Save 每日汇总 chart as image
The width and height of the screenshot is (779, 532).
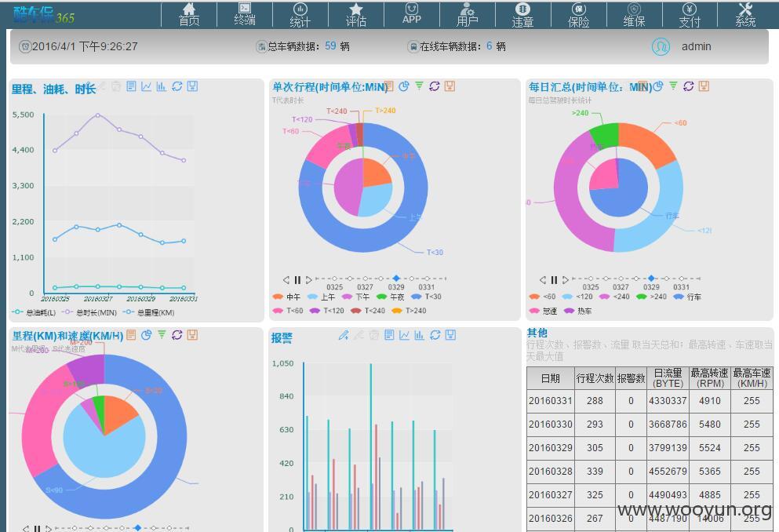pyautogui.click(x=704, y=86)
